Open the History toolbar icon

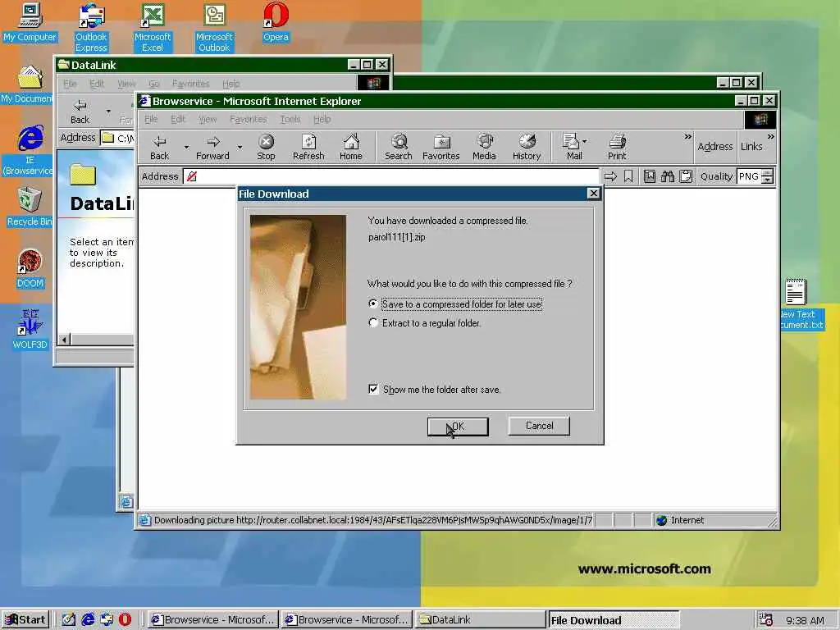[527, 147]
